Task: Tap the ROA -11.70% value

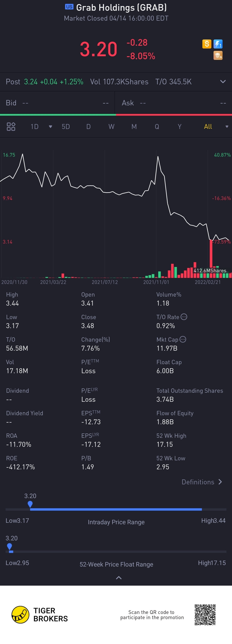Action: click(x=19, y=444)
